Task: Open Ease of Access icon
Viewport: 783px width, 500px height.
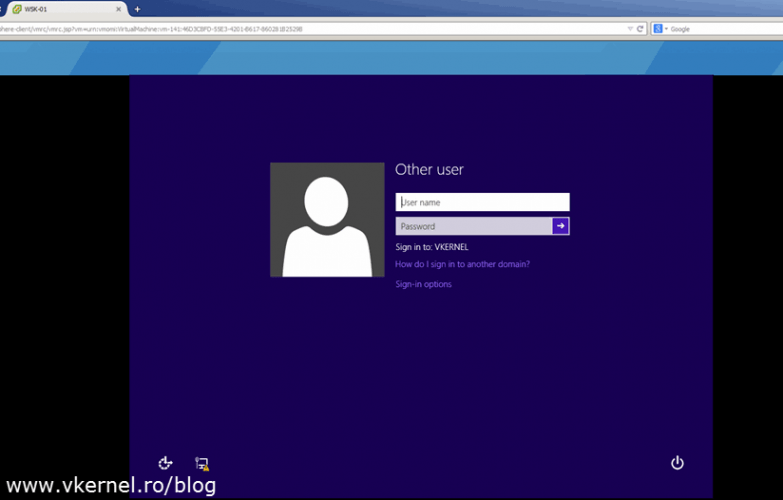Action: pos(165,463)
